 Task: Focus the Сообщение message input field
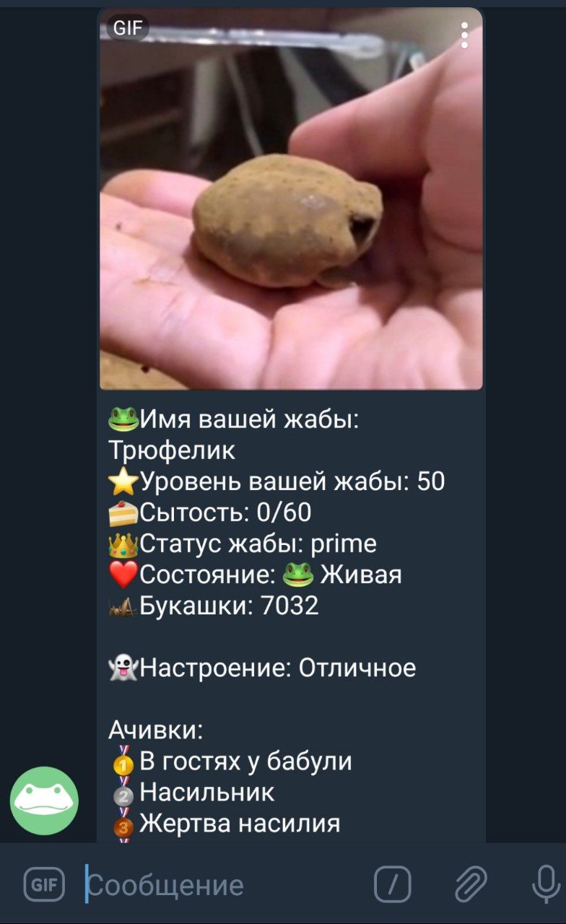[224, 885]
